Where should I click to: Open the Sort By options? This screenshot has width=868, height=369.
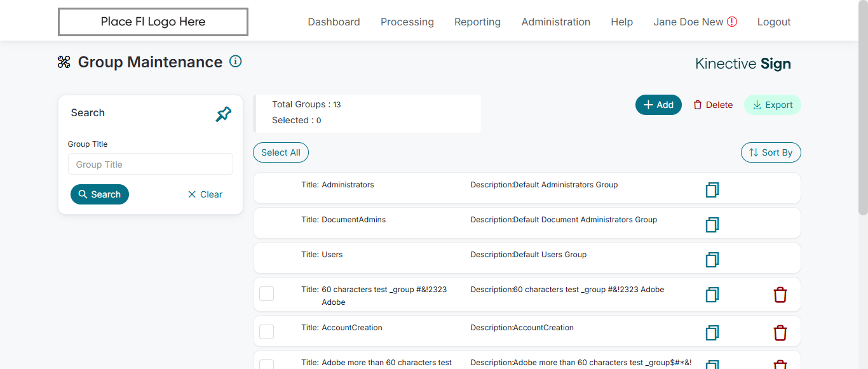pyautogui.click(x=771, y=152)
